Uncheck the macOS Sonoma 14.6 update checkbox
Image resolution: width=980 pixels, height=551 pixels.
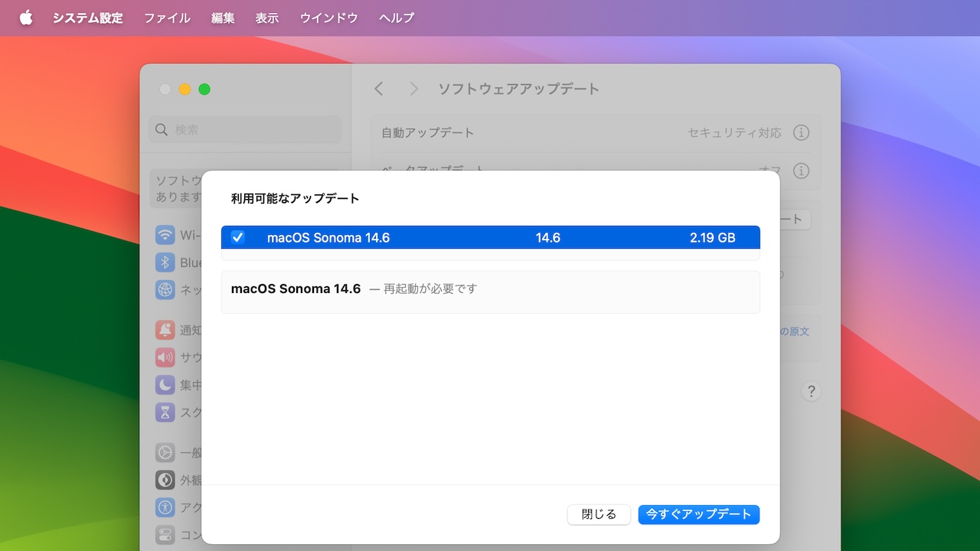click(237, 237)
